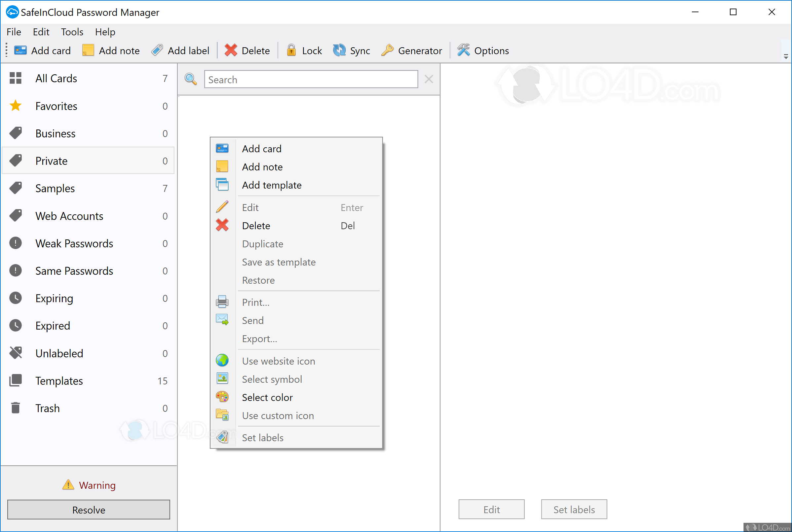Select the Templates category in the sidebar

(x=59, y=381)
